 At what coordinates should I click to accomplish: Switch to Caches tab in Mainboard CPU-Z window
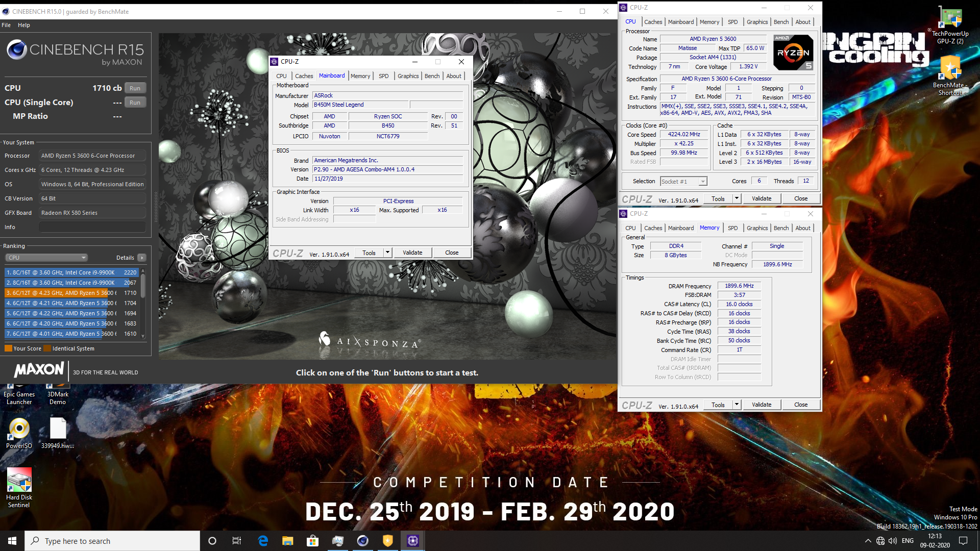[x=304, y=76]
